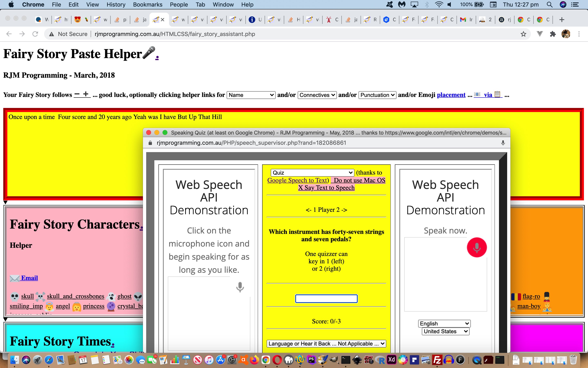Click the main browser address bar URL
Screen dimensions: 588x368
(175, 34)
